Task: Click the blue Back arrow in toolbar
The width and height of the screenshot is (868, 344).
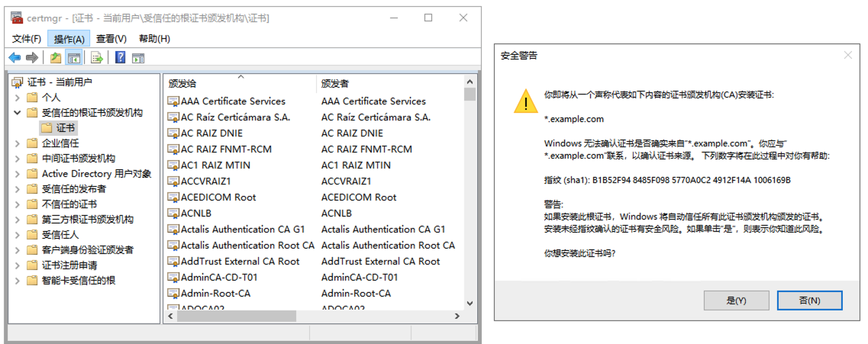Action: (x=15, y=57)
